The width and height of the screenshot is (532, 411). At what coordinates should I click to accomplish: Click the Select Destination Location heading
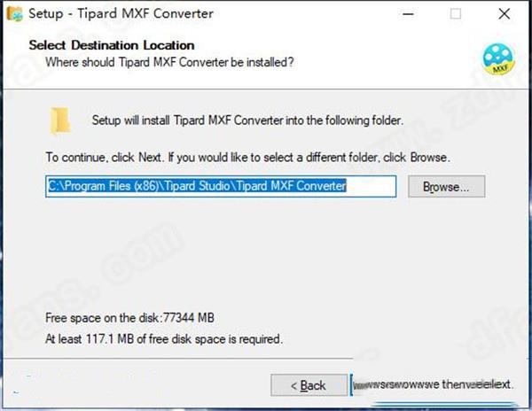[112, 45]
